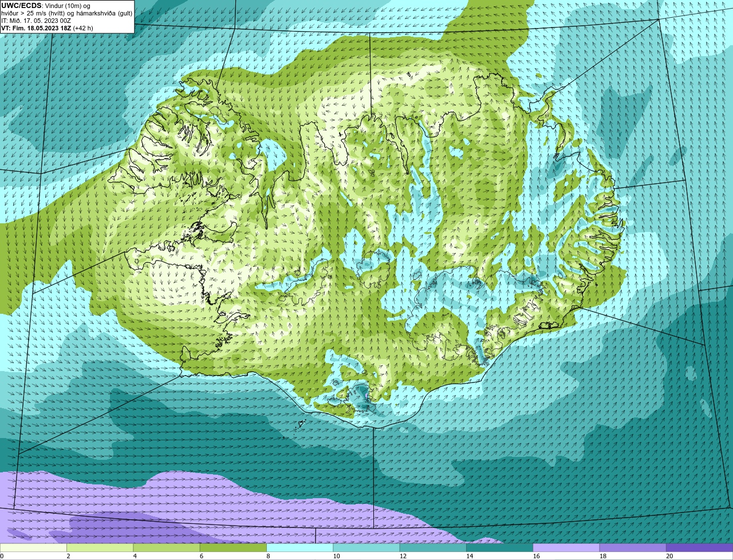Click the dark teal swatch between 14 and 16
The height and width of the screenshot is (560, 733).
(x=499, y=548)
